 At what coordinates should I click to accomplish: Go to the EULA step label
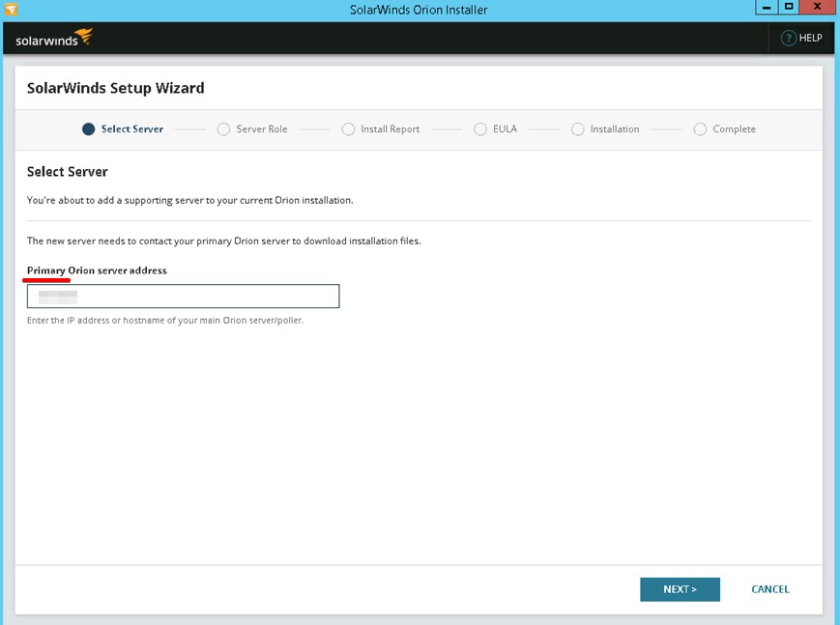point(505,129)
